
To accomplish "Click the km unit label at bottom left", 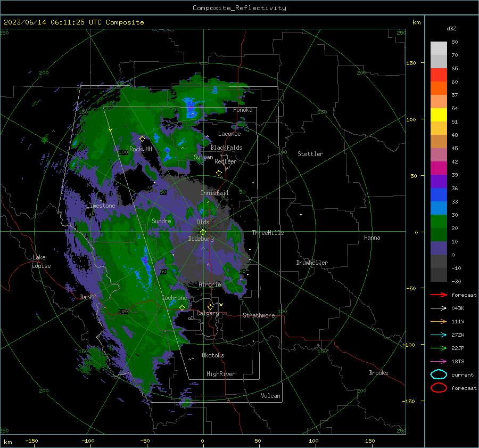I will [7, 442].
